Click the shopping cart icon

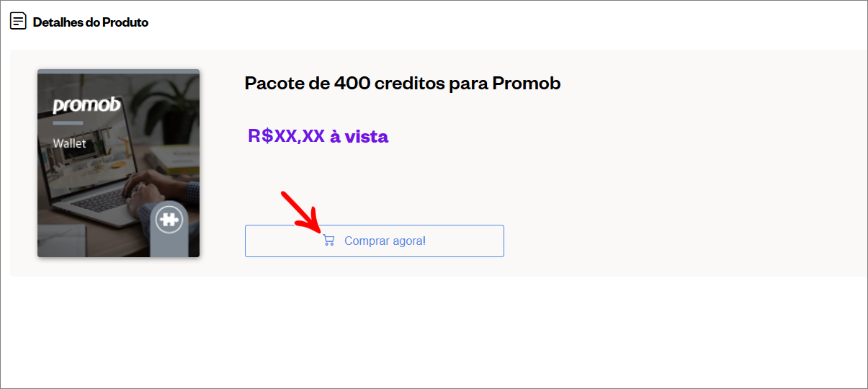[x=329, y=241]
